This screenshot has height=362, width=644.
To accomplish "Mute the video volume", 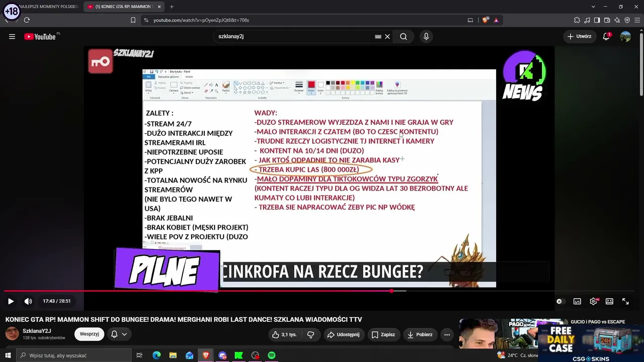I will click(x=28, y=301).
